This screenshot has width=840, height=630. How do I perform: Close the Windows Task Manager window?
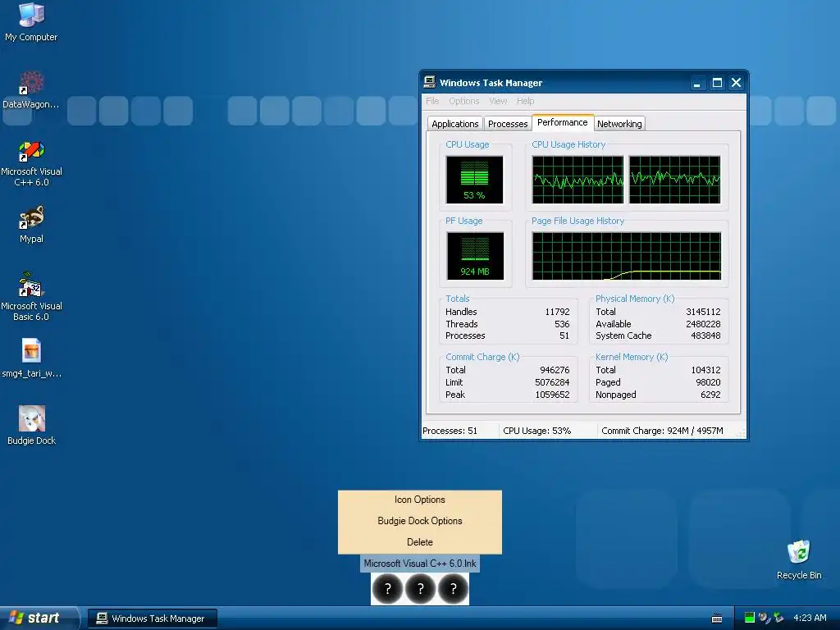pos(736,83)
